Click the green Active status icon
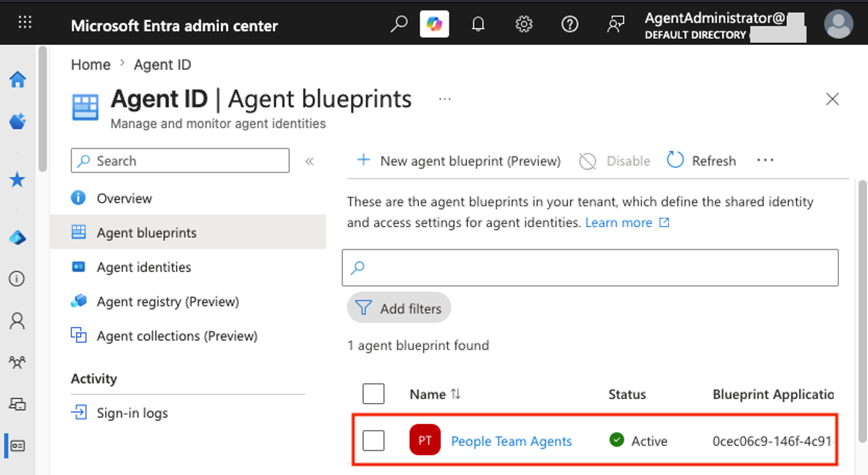 pos(617,440)
